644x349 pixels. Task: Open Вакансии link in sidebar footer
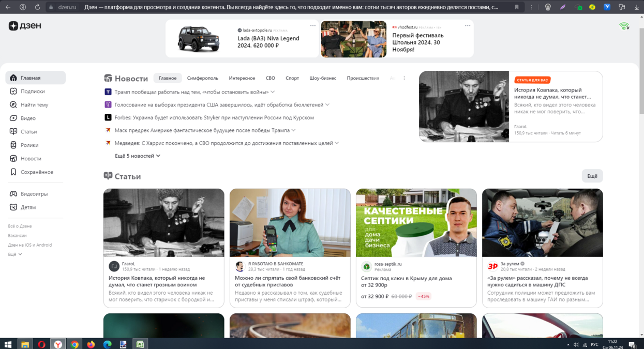pyautogui.click(x=17, y=236)
